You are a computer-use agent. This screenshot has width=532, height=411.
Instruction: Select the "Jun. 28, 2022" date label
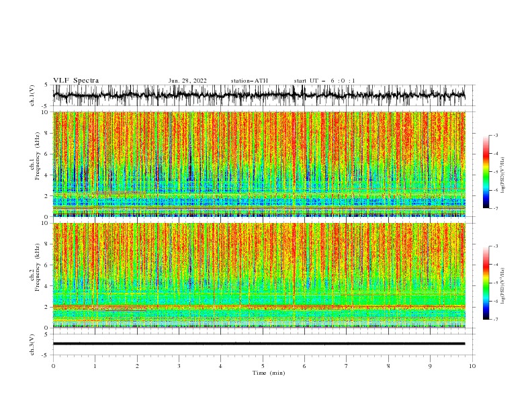coord(187,81)
